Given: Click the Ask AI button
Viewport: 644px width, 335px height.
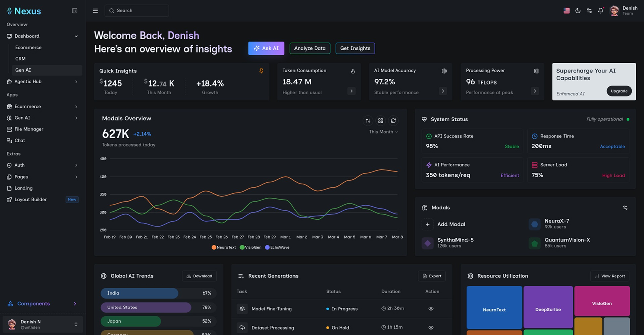Looking at the screenshot, I should point(266,48).
